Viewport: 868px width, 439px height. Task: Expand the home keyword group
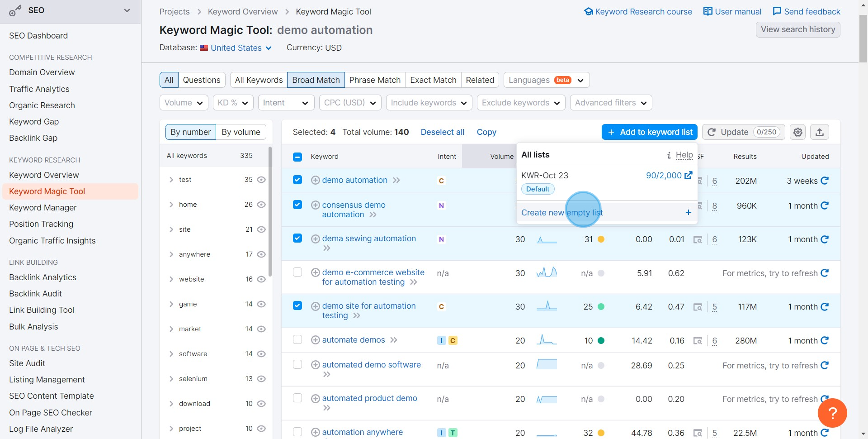(x=171, y=205)
